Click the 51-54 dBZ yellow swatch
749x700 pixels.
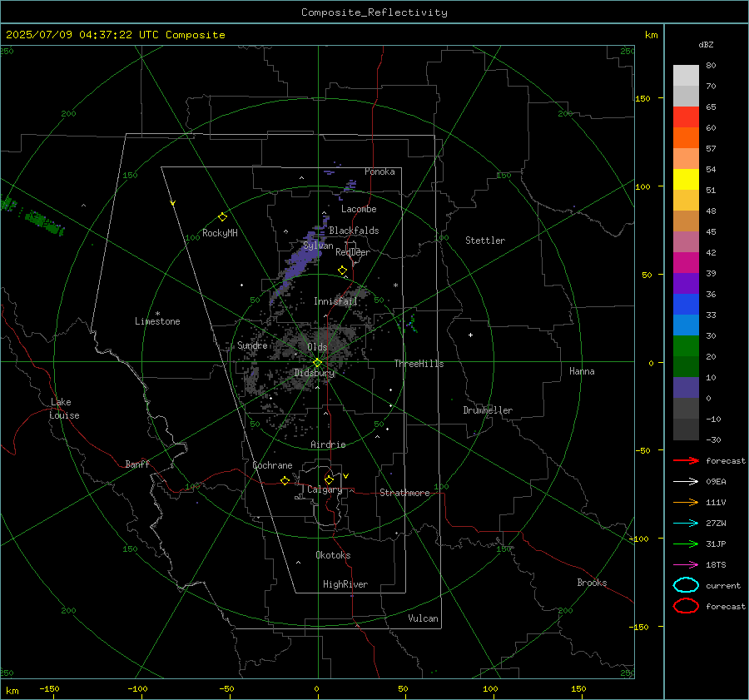coord(686,179)
